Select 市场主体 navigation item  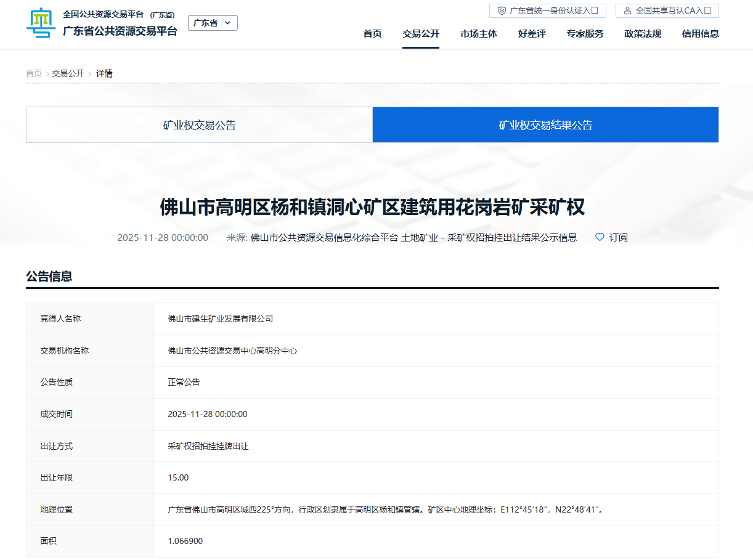pos(479,34)
